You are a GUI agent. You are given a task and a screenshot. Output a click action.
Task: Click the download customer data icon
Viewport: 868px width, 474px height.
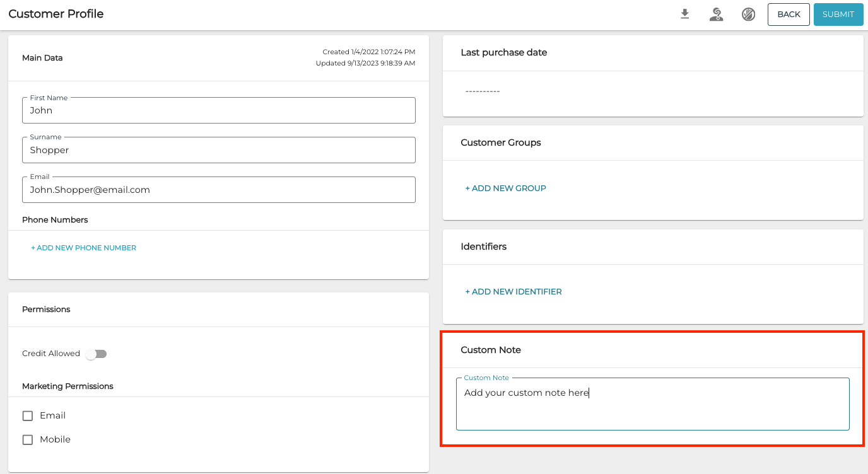click(684, 14)
